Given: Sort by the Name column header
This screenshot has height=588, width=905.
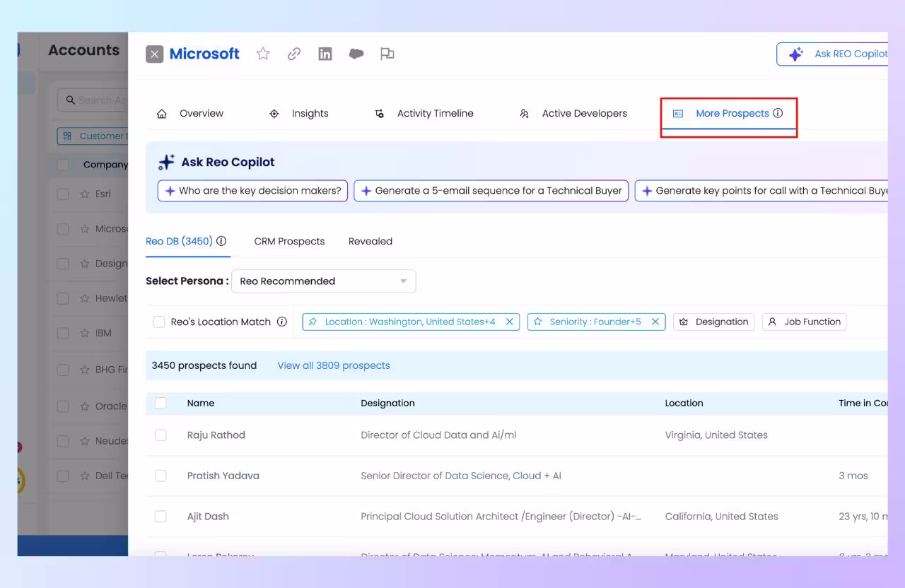Looking at the screenshot, I should point(201,403).
